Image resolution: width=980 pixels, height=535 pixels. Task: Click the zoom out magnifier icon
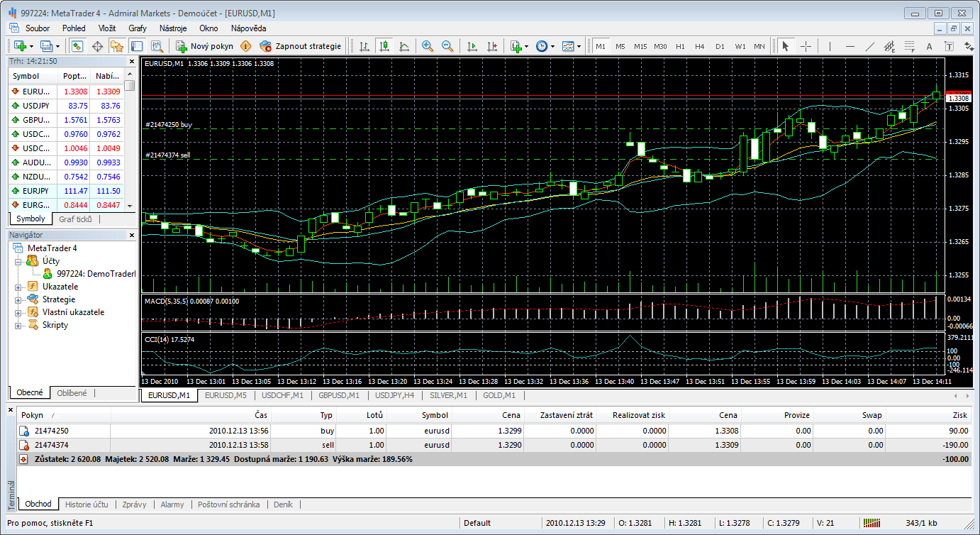click(x=447, y=46)
